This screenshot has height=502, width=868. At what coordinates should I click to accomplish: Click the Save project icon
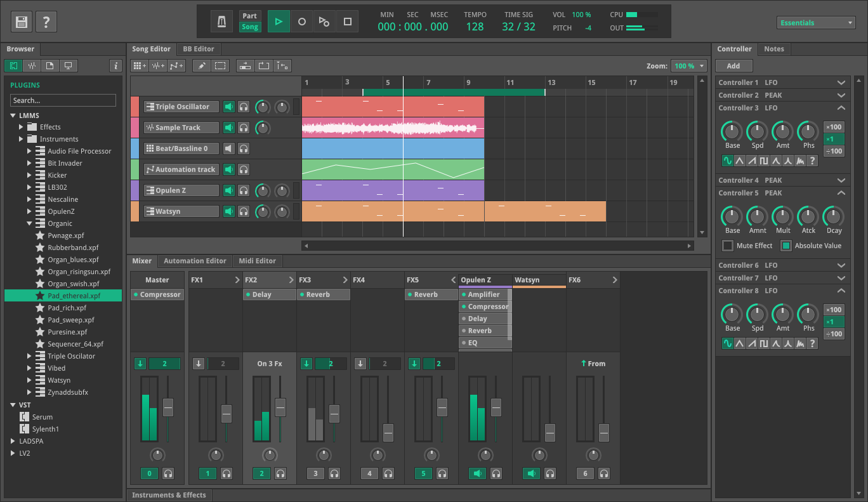tap(21, 21)
